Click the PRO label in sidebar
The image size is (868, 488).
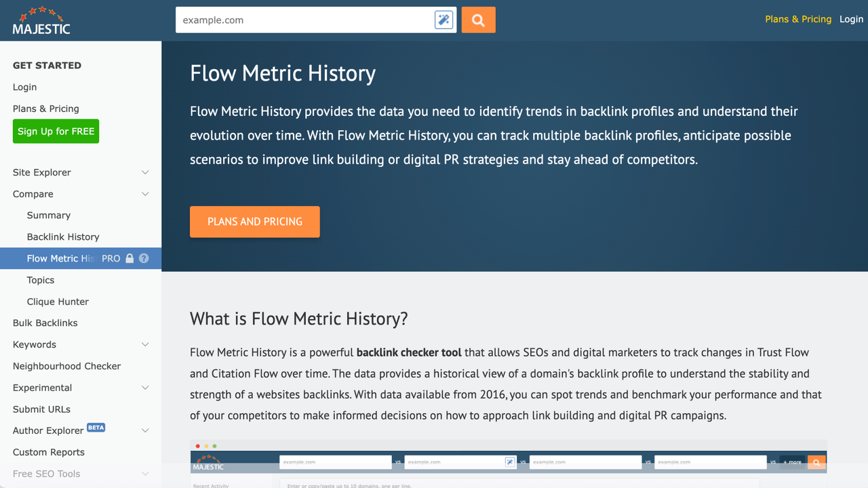111,258
